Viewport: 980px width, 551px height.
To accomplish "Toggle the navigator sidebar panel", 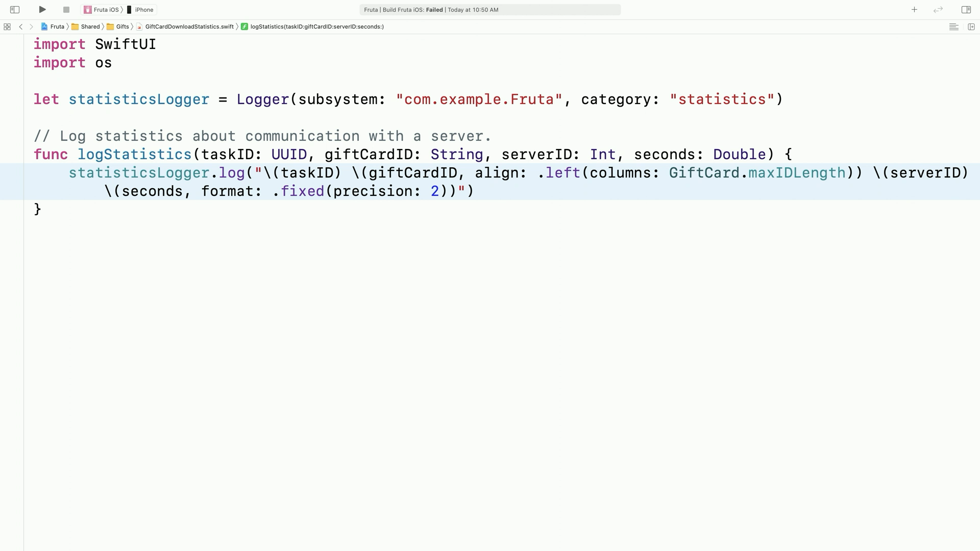I will [15, 10].
